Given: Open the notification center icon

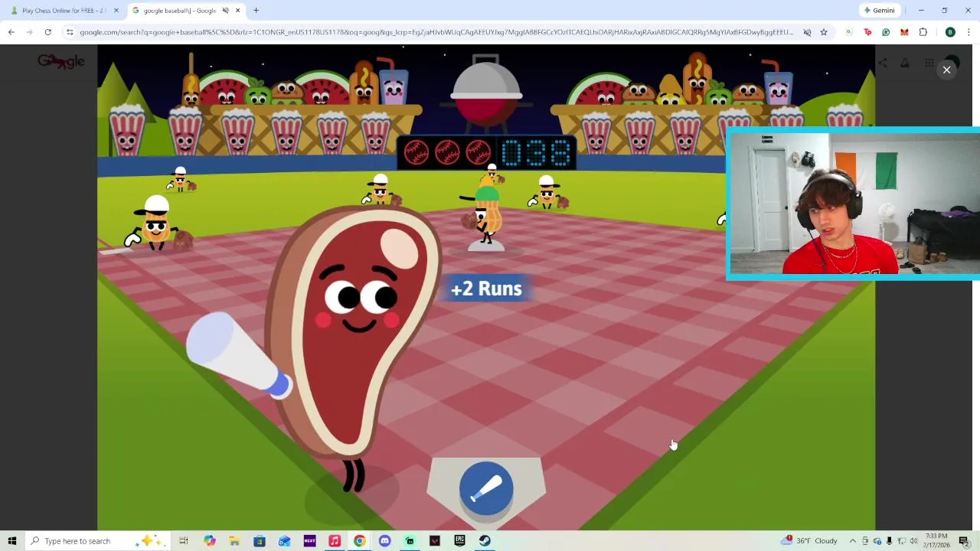Looking at the screenshot, I should (x=964, y=541).
